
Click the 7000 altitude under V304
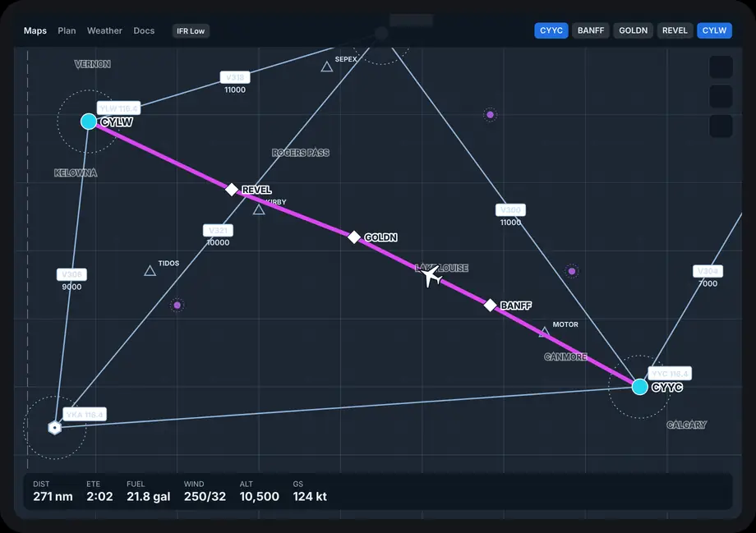point(708,283)
